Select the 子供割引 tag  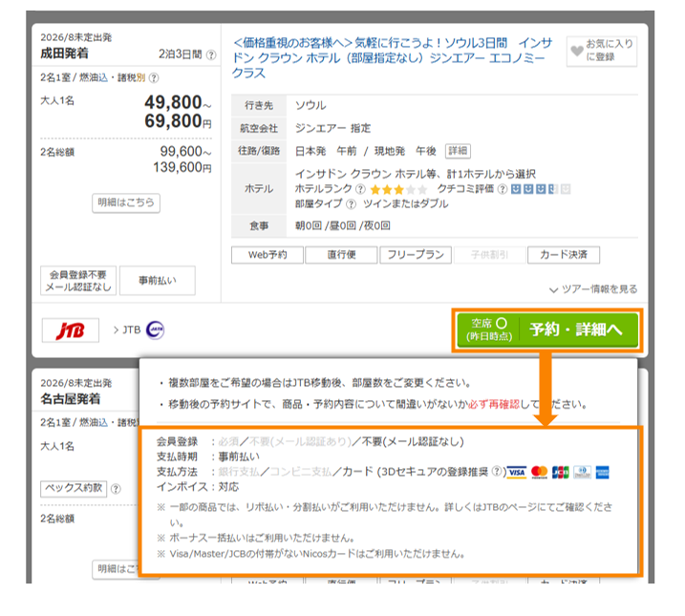tap(489, 255)
